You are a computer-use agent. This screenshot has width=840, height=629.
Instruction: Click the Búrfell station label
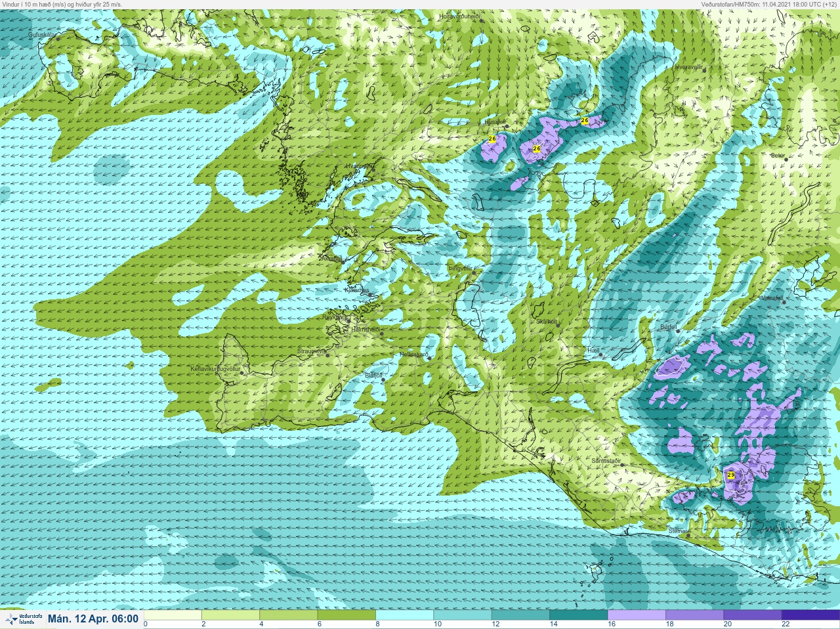pos(668,327)
